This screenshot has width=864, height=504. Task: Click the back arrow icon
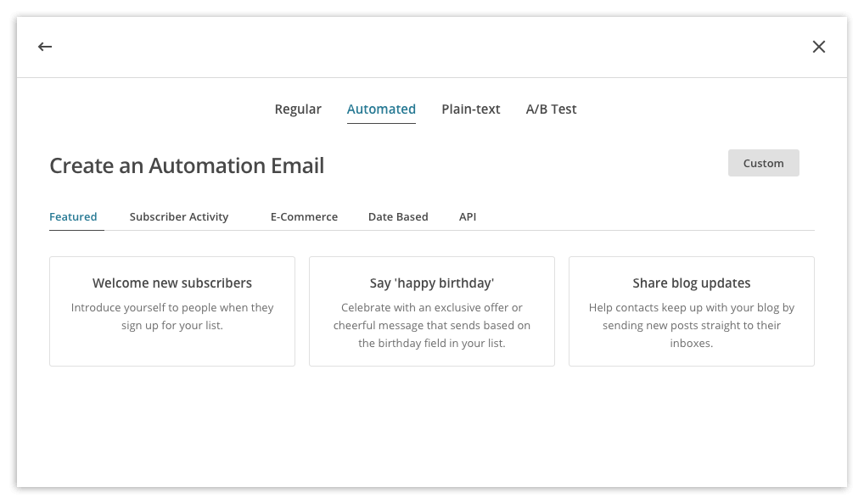coord(45,47)
